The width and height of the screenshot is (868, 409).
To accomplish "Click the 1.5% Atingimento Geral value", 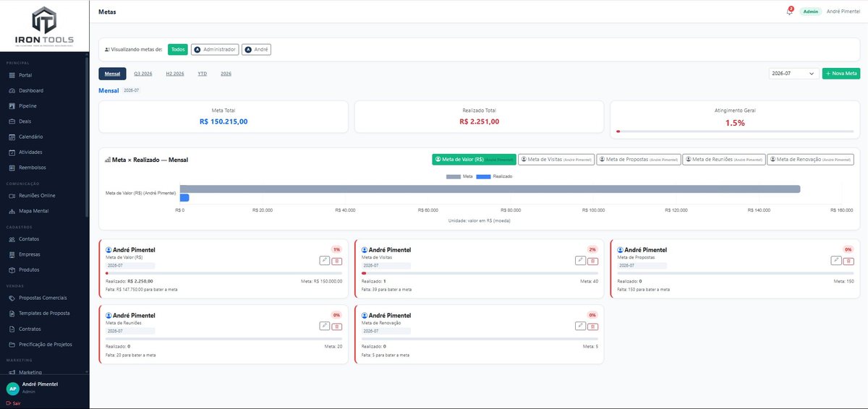I will click(735, 123).
